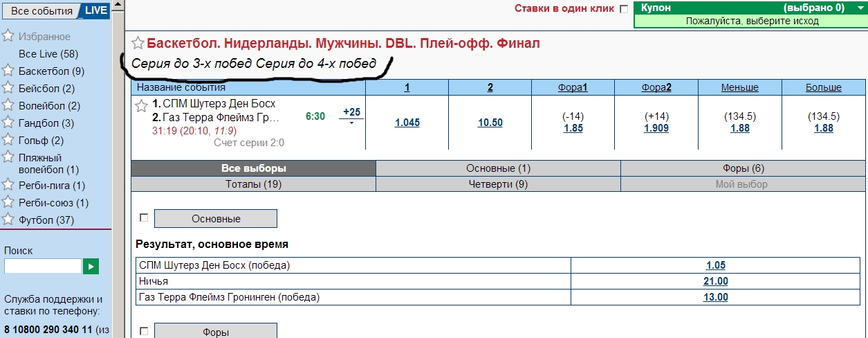
Task: Pick handicap (-14) odds 1.85
Action: point(573,128)
